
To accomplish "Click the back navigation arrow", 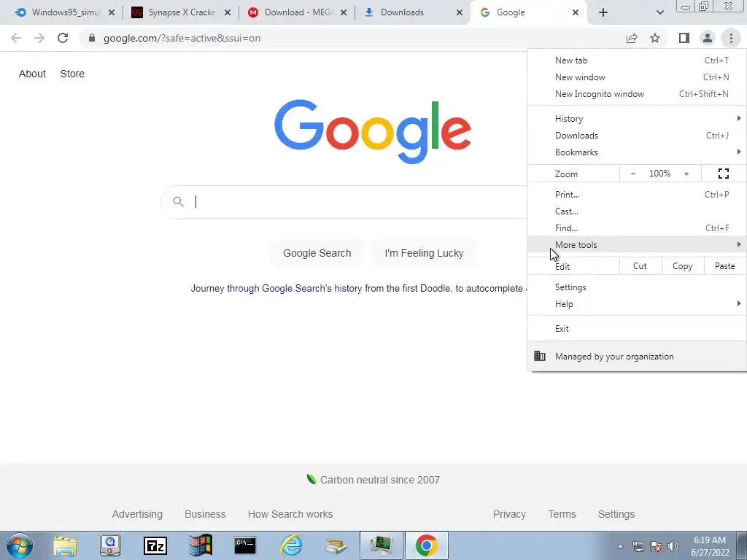I will pyautogui.click(x=16, y=38).
